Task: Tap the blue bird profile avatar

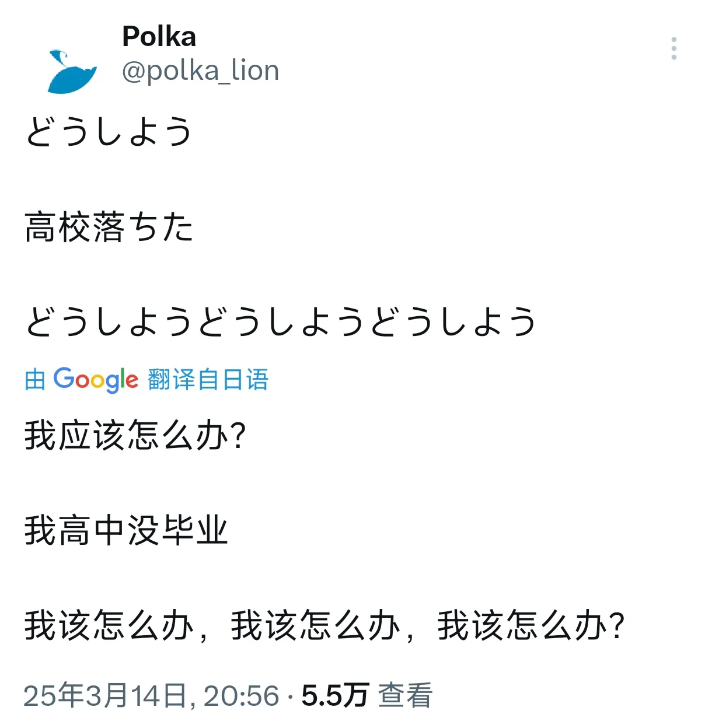Action: 72,72
